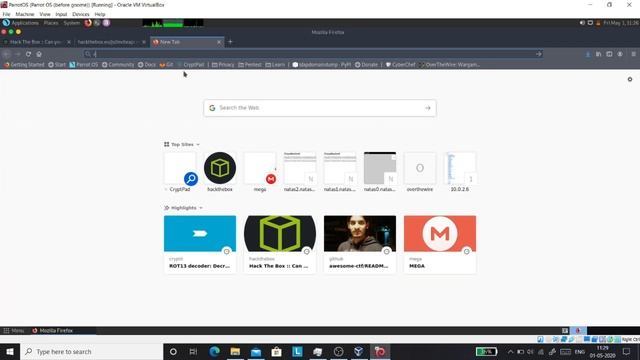This screenshot has height=360, width=640.
Task: Submit the Search the Web arrow
Action: [x=428, y=108]
